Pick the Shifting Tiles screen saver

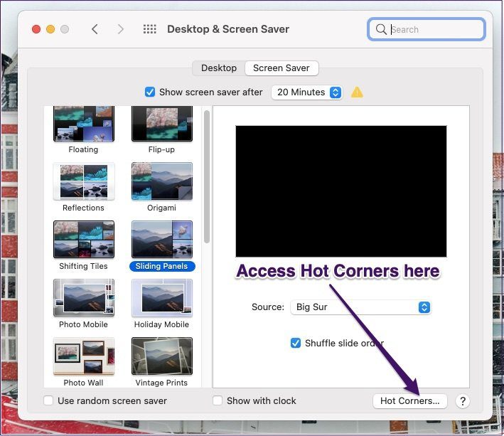pyautogui.click(x=84, y=240)
